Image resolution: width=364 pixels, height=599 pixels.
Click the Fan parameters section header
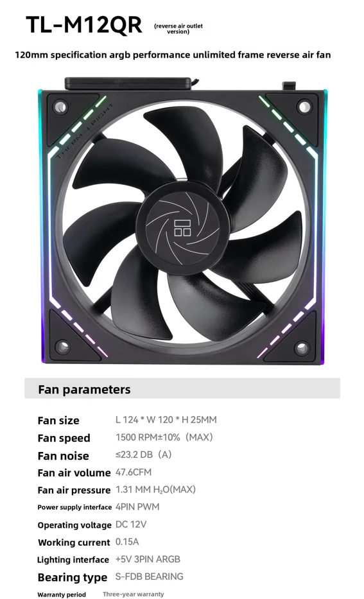[x=84, y=389]
